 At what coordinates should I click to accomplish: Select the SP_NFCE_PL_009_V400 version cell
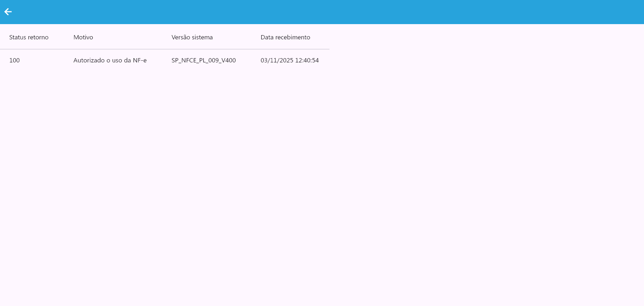point(203,60)
